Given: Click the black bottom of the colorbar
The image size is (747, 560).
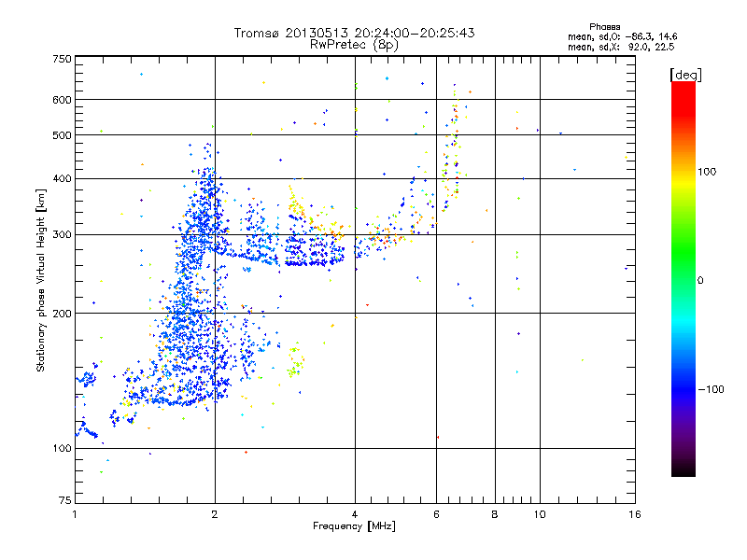Looking at the screenshot, I should point(684,469).
